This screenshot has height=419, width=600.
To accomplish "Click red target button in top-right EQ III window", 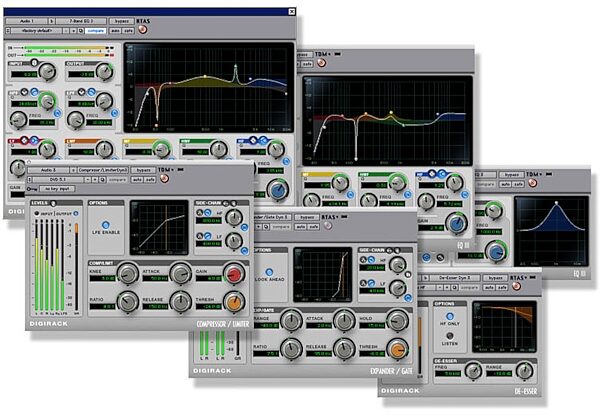I will tap(321, 63).
